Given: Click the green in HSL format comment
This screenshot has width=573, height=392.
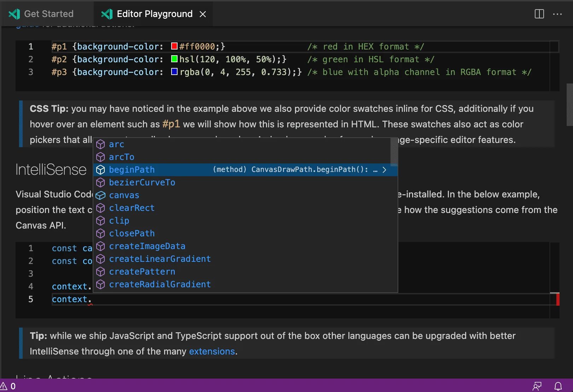Looking at the screenshot, I should point(371,59).
